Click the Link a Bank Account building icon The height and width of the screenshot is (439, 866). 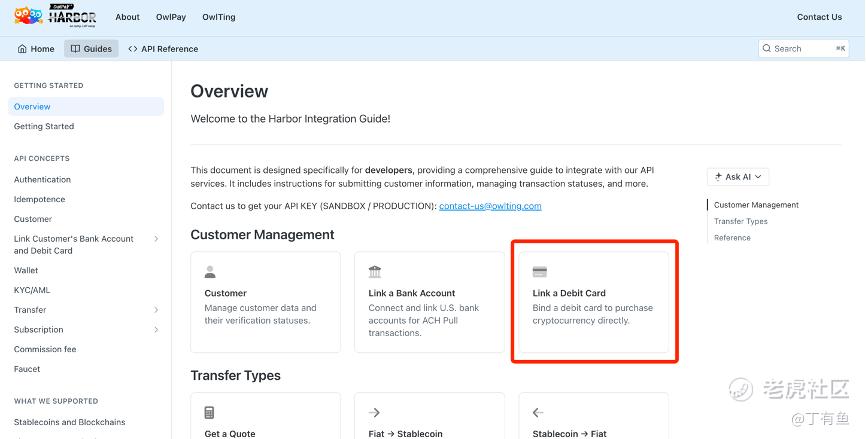375,272
